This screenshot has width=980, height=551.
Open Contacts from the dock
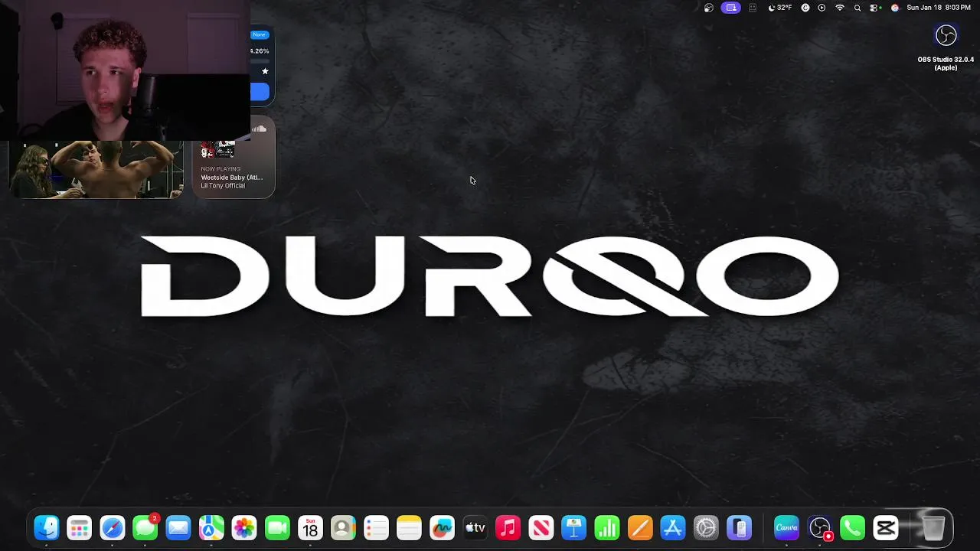click(x=343, y=528)
